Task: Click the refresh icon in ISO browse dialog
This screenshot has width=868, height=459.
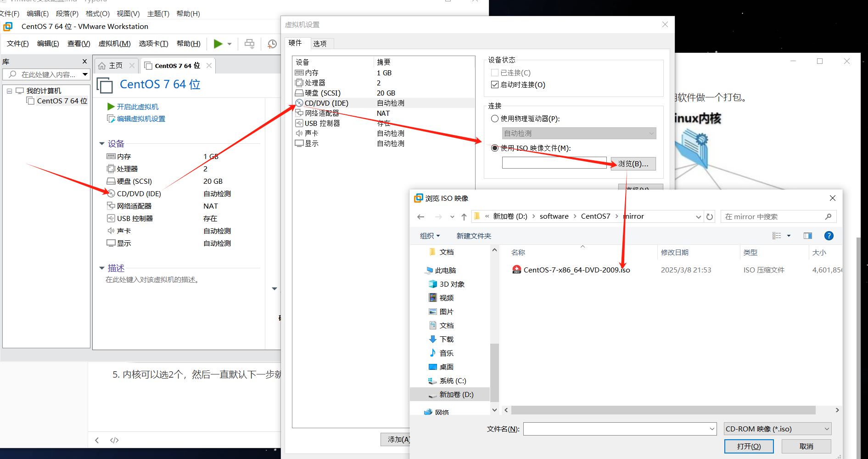Action: 710,216
